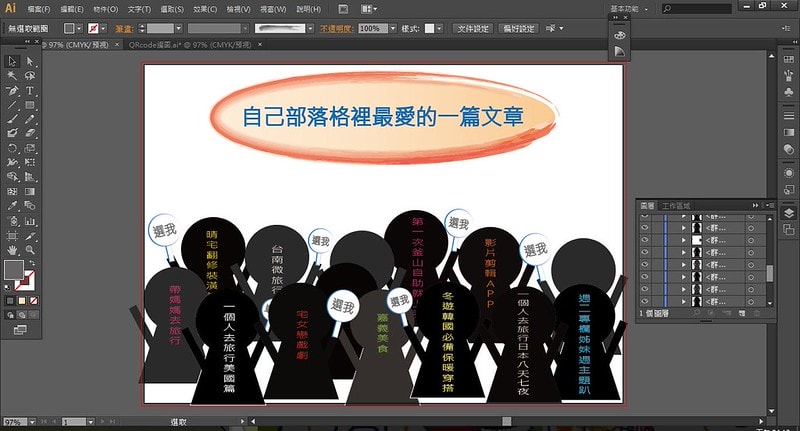The width and height of the screenshot is (800, 431).
Task: Open the Swatches panel from dock
Action: tap(789, 60)
